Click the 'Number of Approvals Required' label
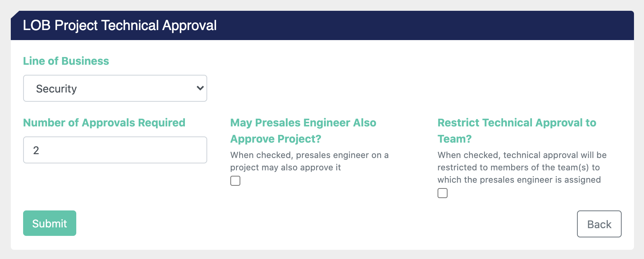Image resolution: width=644 pixels, height=259 pixels. [x=104, y=123]
